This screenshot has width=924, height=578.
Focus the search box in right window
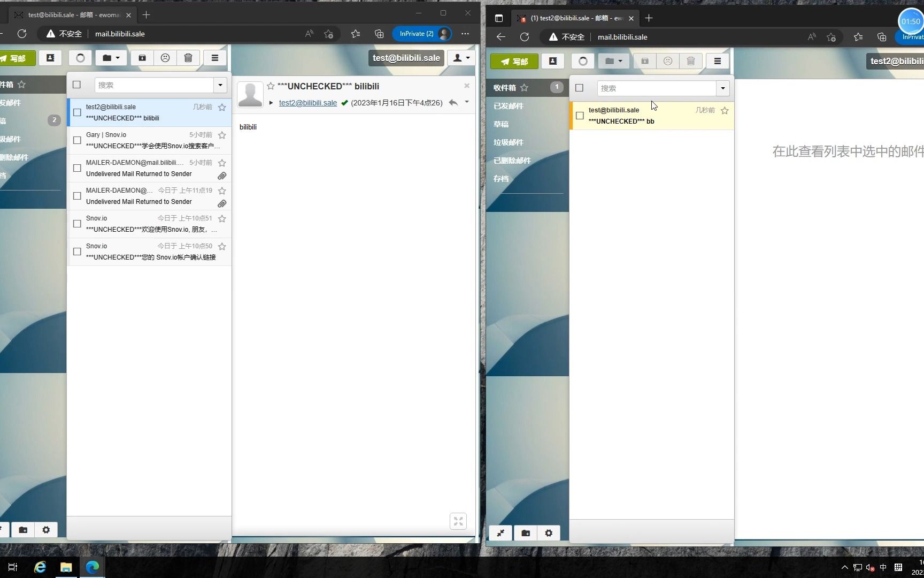tap(657, 88)
